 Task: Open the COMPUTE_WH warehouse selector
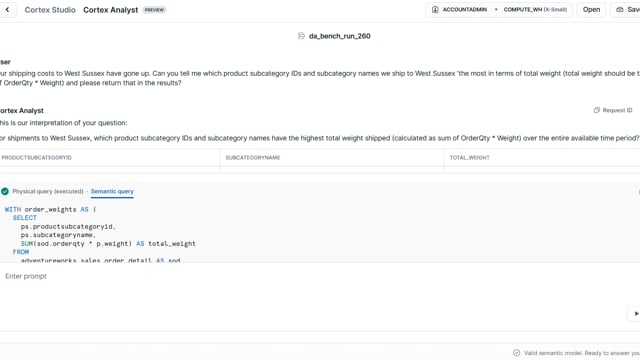(x=535, y=9)
